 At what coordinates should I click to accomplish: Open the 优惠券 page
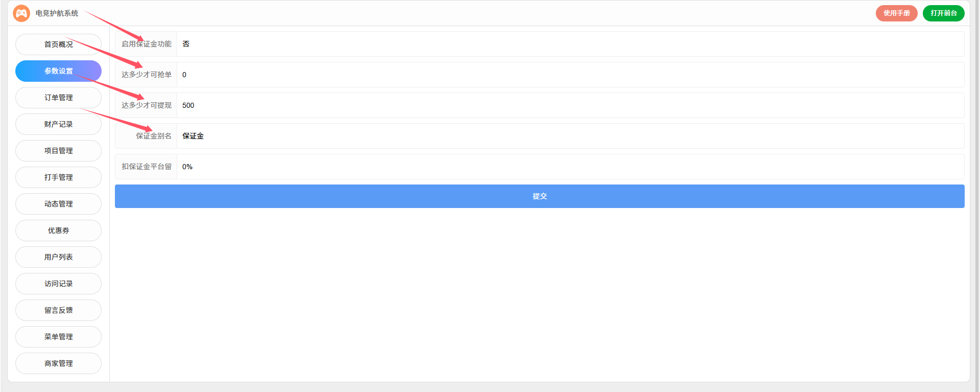(x=58, y=230)
